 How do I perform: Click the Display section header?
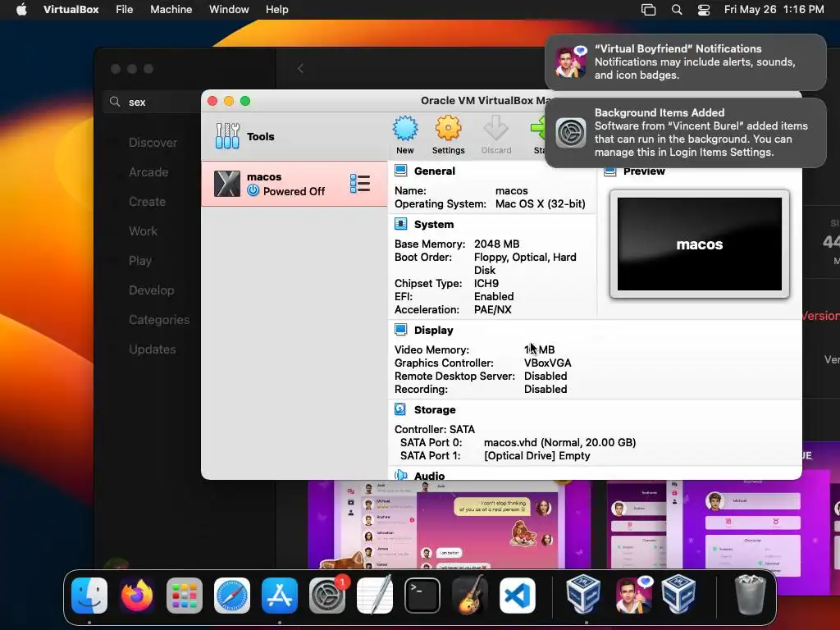coord(433,330)
